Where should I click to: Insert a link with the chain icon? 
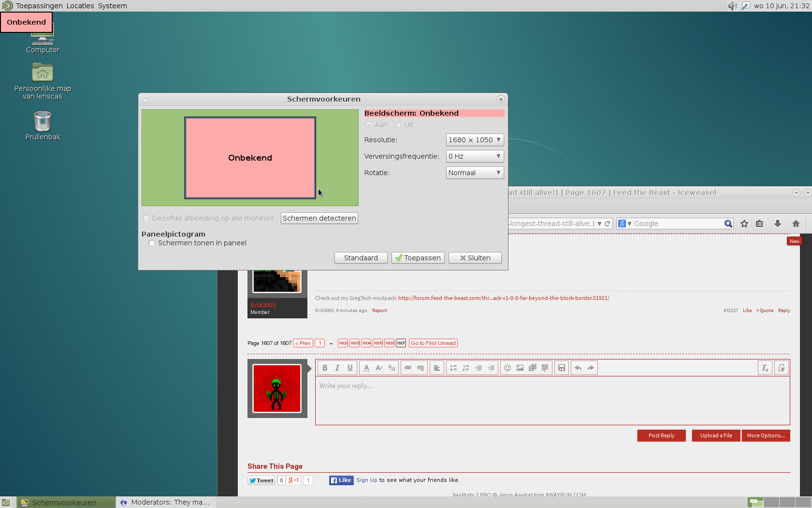[x=408, y=368]
